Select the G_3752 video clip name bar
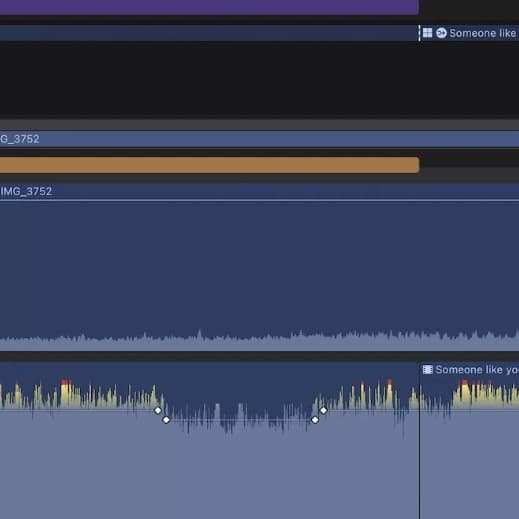Image resolution: width=519 pixels, height=519 pixels. point(259,139)
